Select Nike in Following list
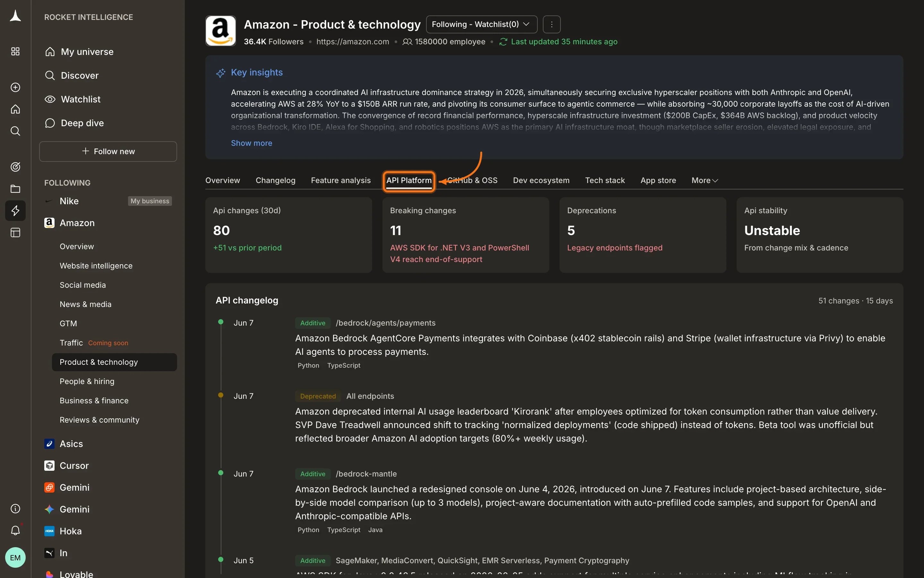This screenshot has width=924, height=578. click(69, 201)
